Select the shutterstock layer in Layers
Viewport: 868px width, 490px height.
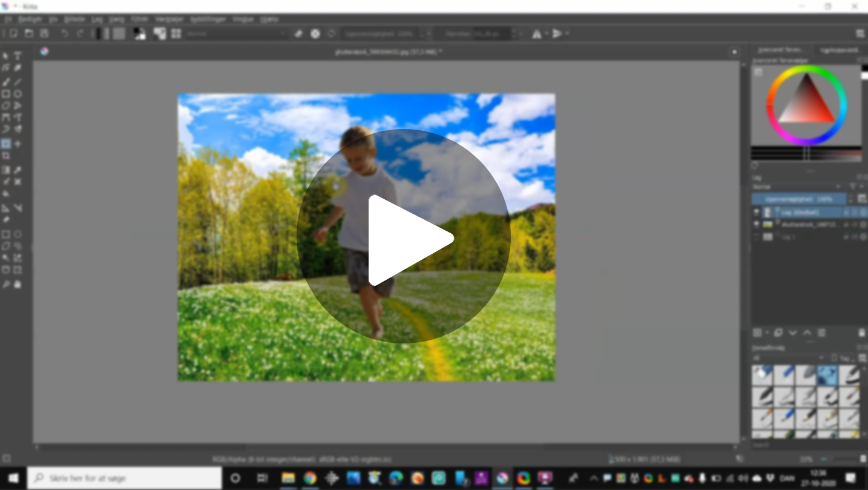tap(810, 224)
